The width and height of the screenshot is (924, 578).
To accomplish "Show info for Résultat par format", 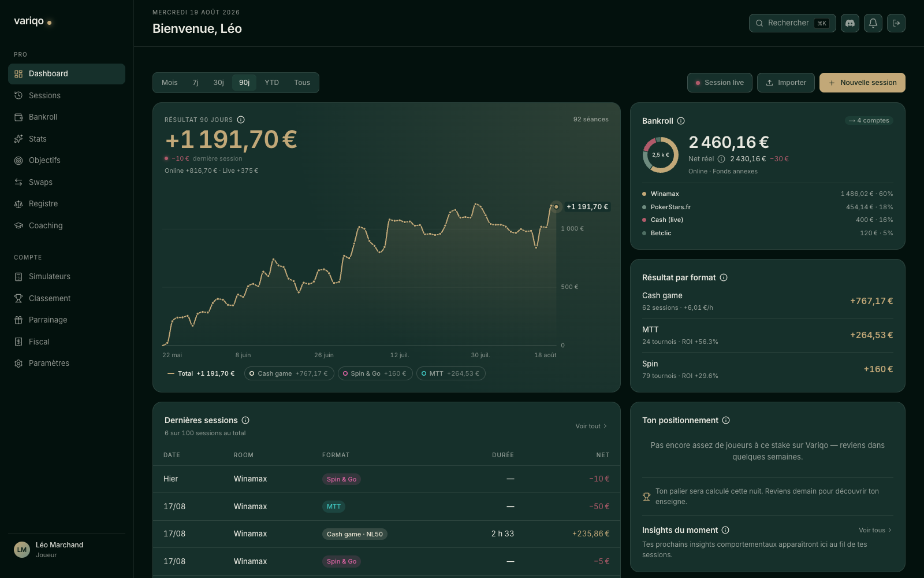I will click(x=724, y=277).
